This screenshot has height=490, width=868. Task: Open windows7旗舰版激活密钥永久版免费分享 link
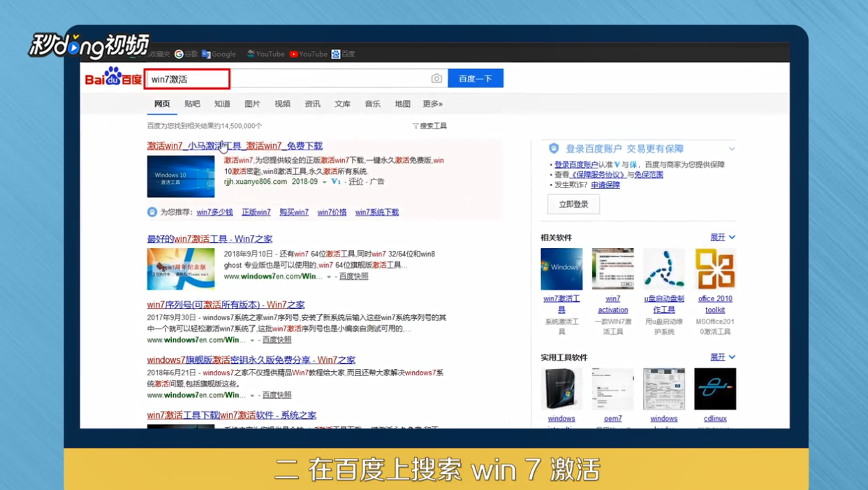251,360
